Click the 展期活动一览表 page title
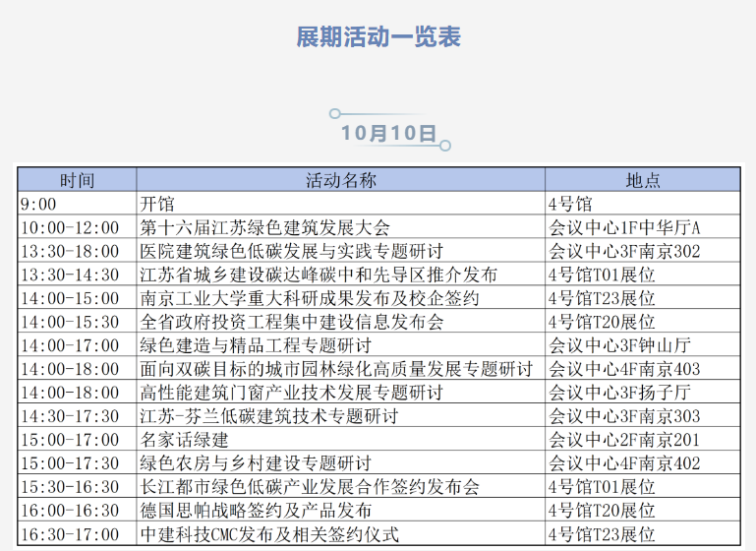The height and width of the screenshot is (551, 756). [x=378, y=37]
